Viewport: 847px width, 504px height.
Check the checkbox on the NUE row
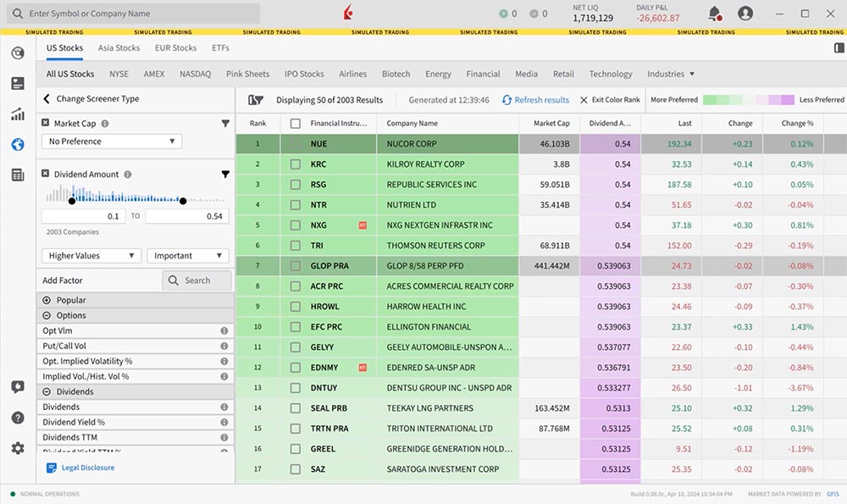295,144
